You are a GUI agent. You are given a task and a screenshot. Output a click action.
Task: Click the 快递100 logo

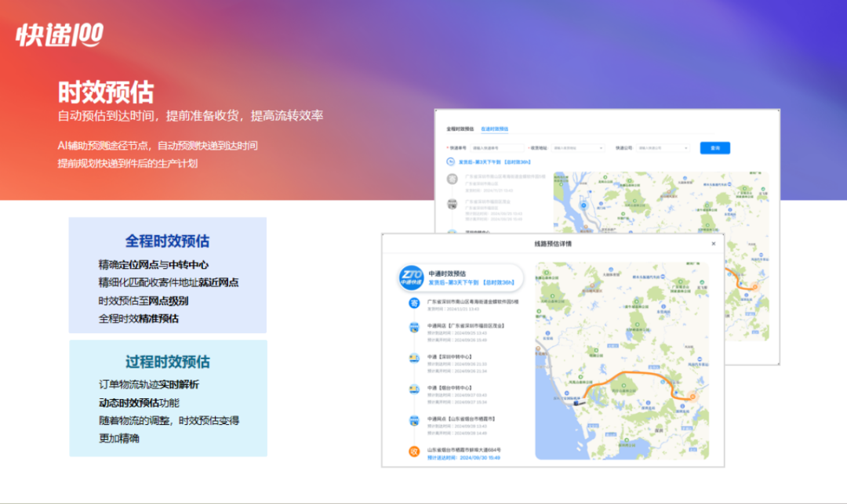click(60, 34)
